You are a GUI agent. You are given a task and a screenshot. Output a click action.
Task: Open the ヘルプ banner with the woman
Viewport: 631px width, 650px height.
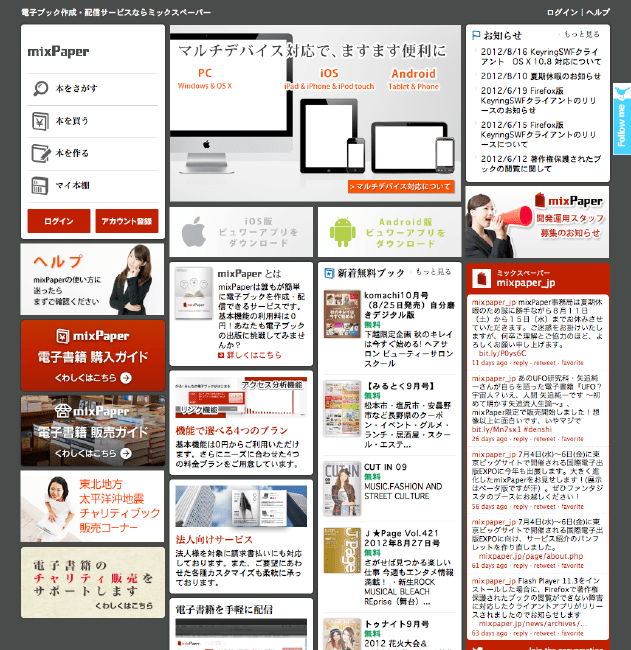point(92,279)
